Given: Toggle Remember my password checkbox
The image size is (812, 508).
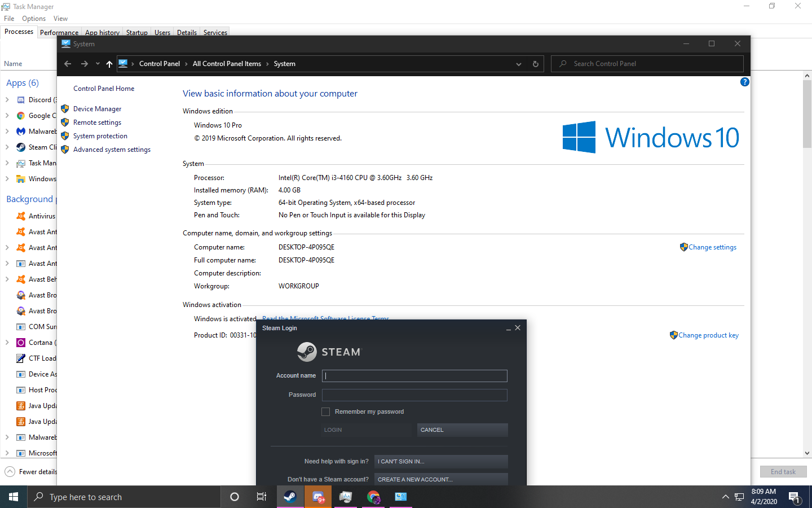Looking at the screenshot, I should click(325, 412).
